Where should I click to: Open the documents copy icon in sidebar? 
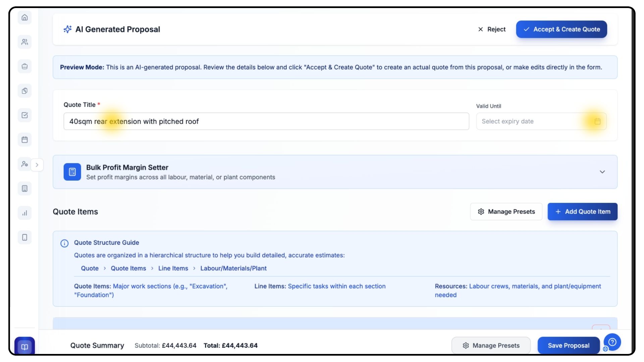tap(24, 91)
